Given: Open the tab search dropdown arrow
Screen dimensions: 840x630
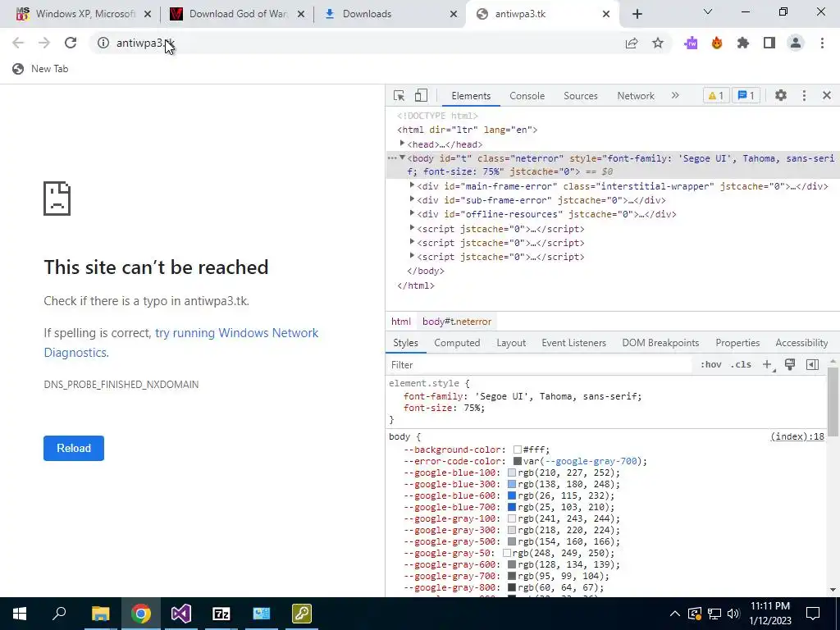Looking at the screenshot, I should 708,11.
